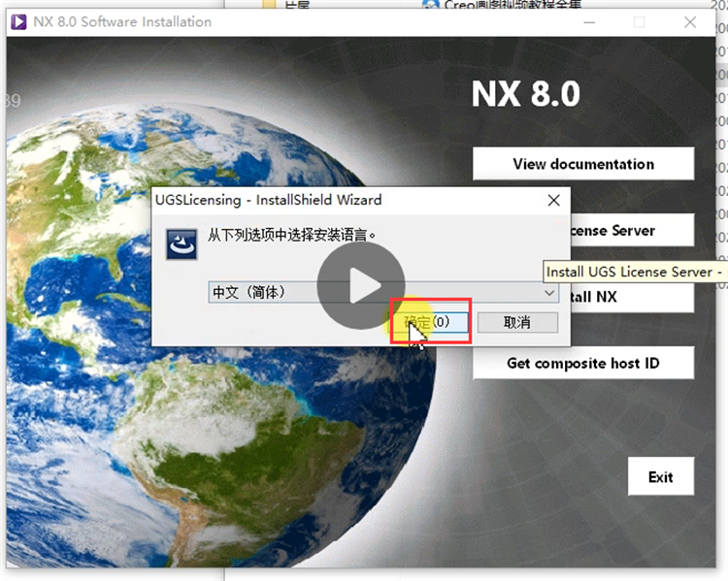The height and width of the screenshot is (581, 728).
Task: Open the installation language dropdown
Action: (383, 292)
